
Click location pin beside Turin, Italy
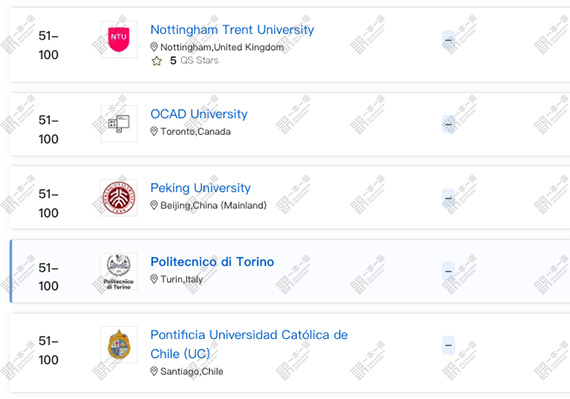154,279
